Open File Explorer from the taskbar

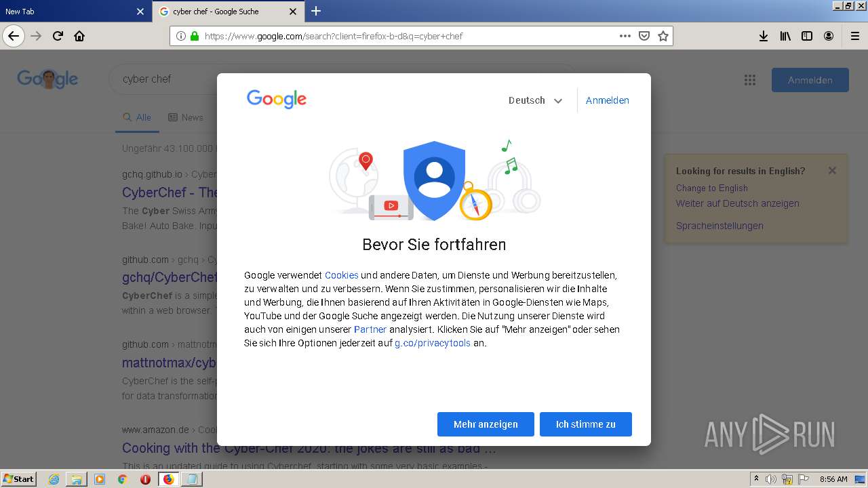point(77,479)
